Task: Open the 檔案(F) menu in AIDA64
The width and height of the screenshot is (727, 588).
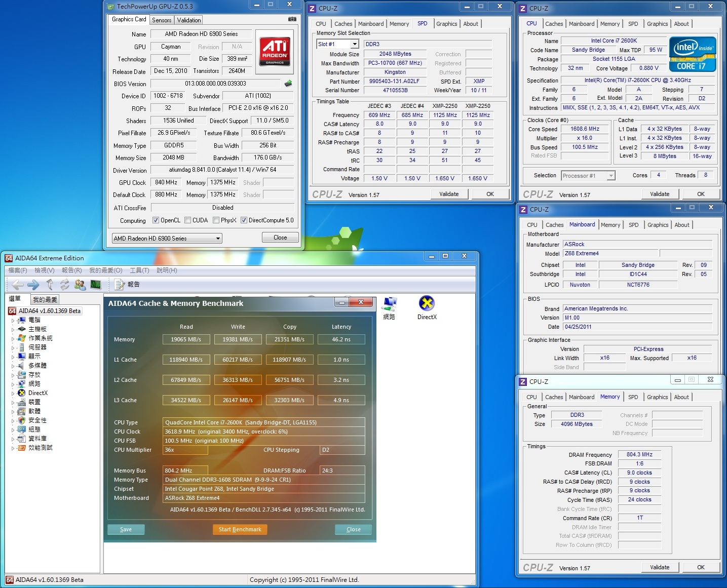Action: coord(18,270)
